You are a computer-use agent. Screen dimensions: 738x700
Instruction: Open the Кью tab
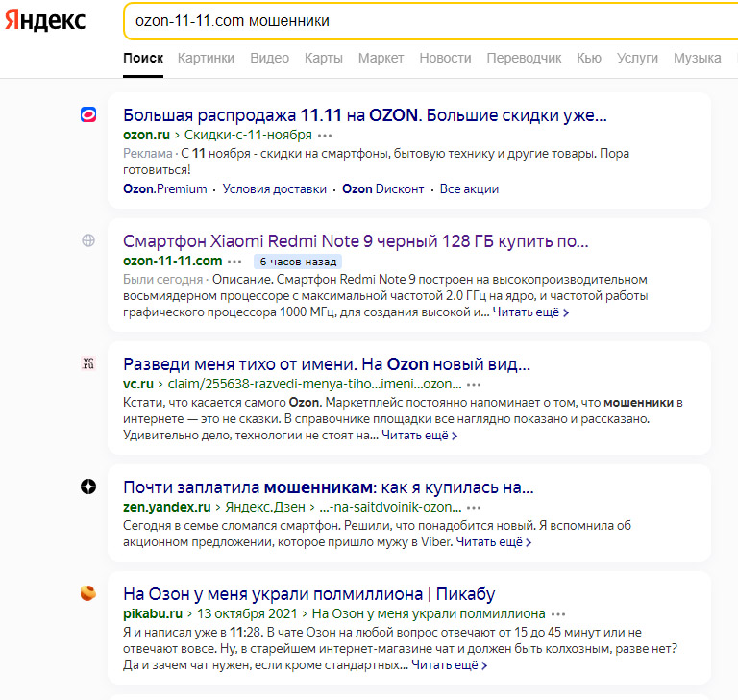tap(589, 58)
